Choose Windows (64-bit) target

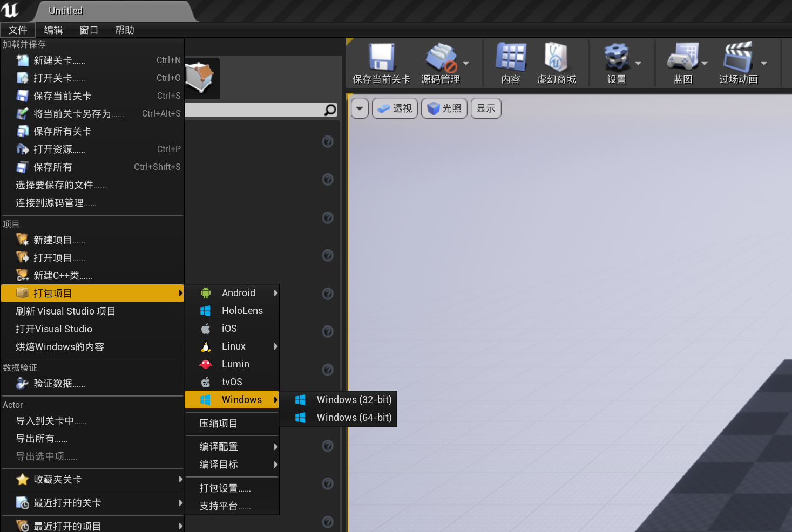pyautogui.click(x=338, y=418)
